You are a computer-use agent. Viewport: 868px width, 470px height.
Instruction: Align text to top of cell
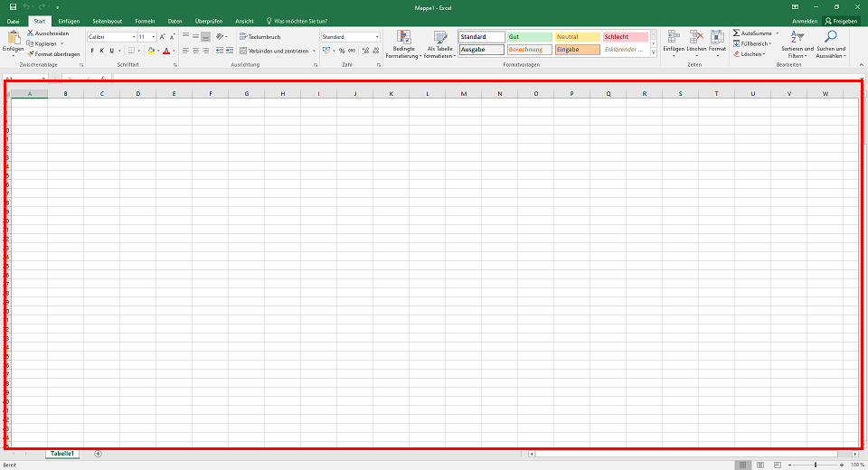tap(186, 36)
